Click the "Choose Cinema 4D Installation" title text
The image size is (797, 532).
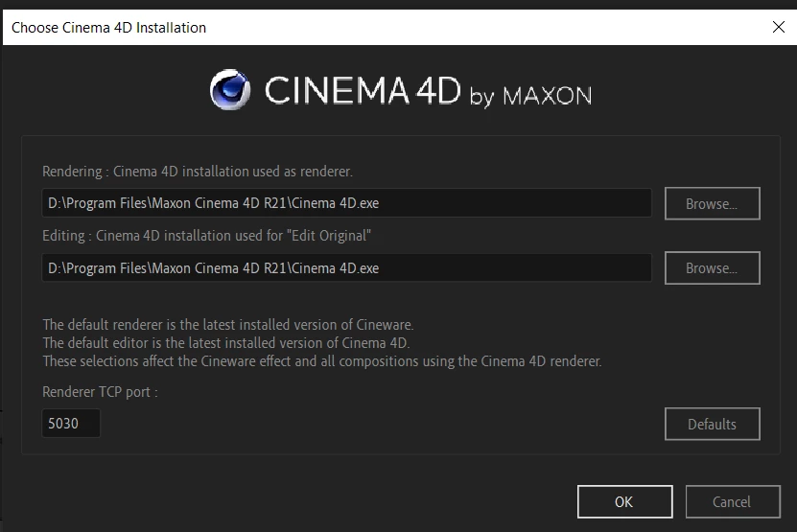point(108,28)
